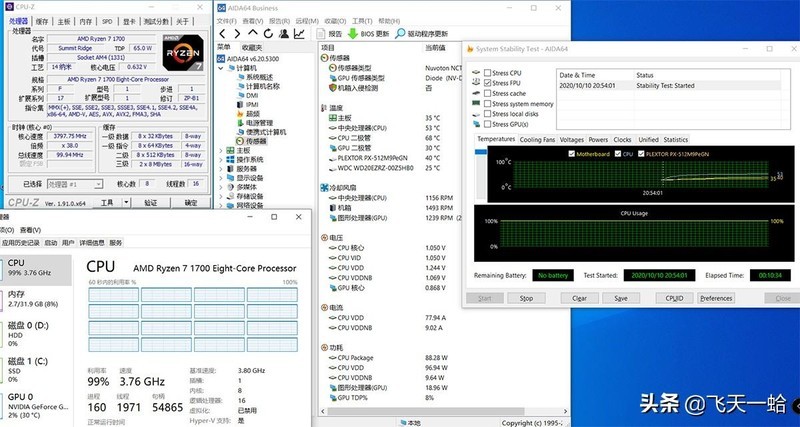The width and height of the screenshot is (800, 427).
Task: Click the Ryzen 7 logo in CPU-Z
Action: click(183, 53)
